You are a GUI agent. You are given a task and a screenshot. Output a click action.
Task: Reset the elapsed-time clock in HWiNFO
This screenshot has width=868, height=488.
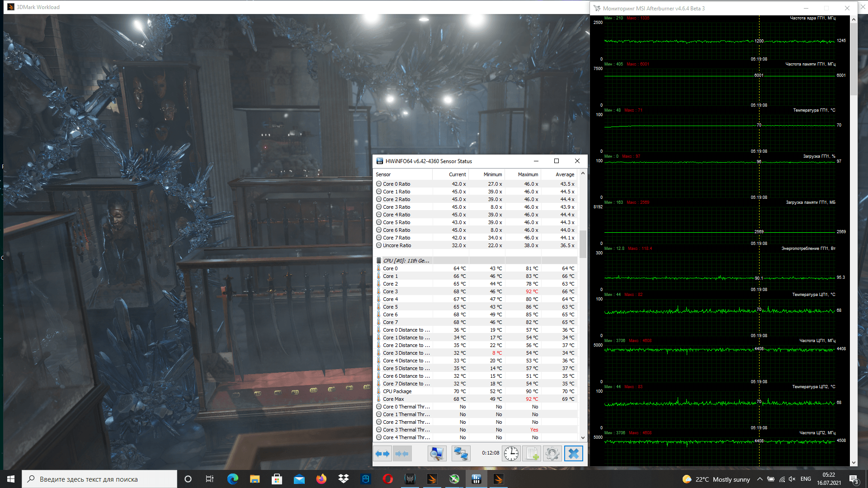[511, 453]
